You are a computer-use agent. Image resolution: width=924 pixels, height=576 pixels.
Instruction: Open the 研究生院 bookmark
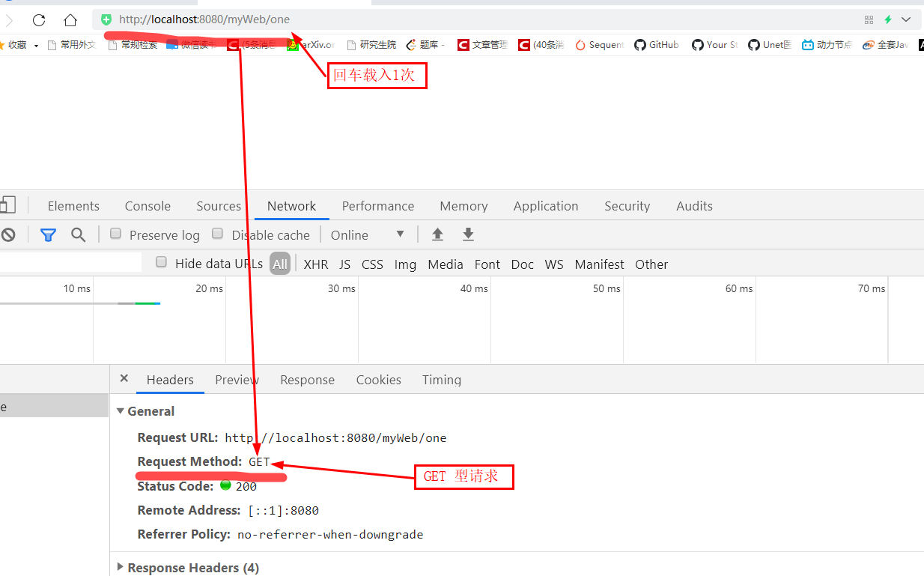click(x=371, y=45)
